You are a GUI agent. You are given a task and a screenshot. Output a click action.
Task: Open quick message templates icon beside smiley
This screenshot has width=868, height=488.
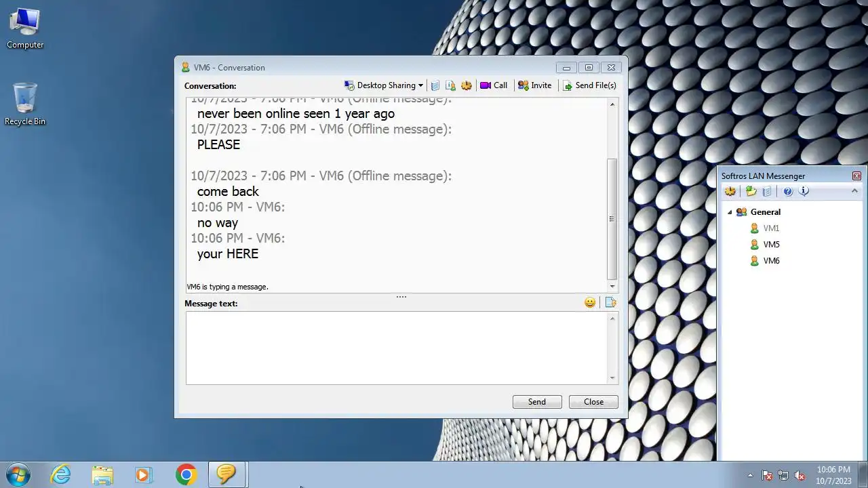(610, 303)
